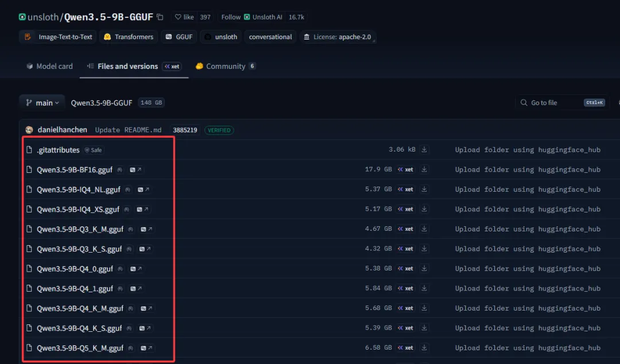Focus the Go to file search box
Image resolution: width=620 pixels, height=364 pixels.
561,102
